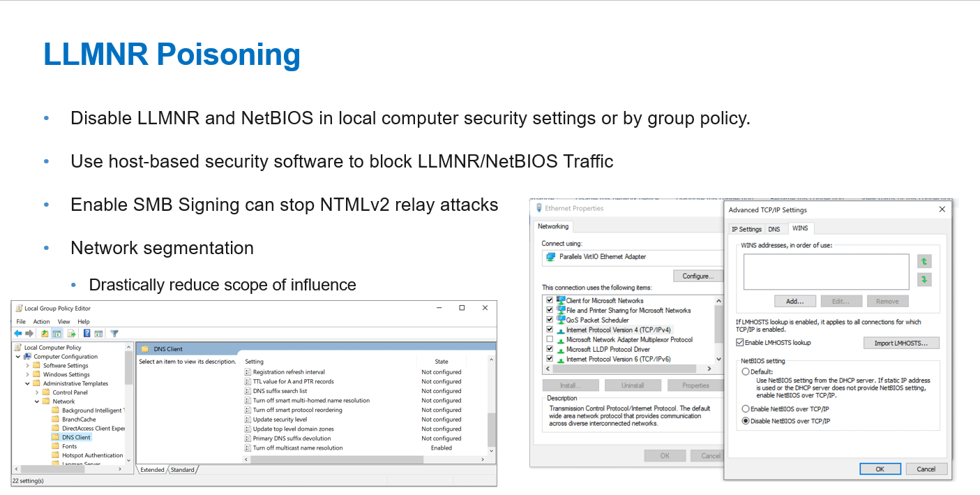This screenshot has width=980, height=495.
Task: Open the View menu
Action: [64, 322]
